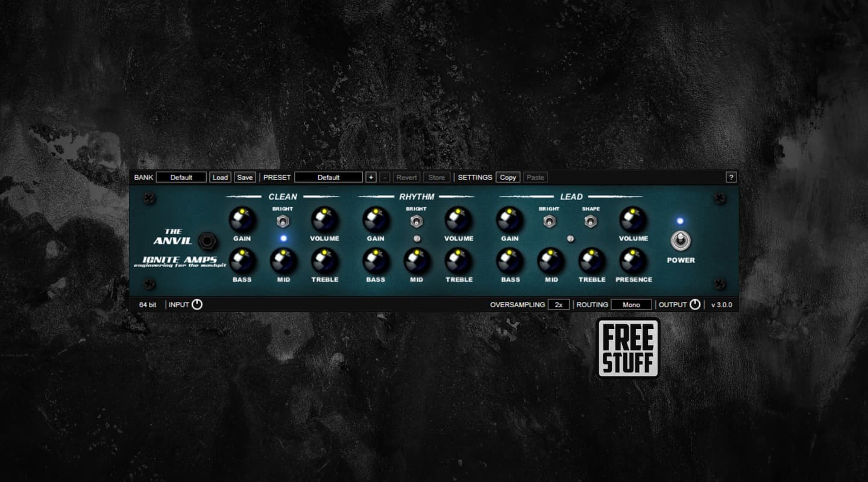Toggle the Clean channel Bright switch
Screen dimensions: 868x482
click(282, 221)
